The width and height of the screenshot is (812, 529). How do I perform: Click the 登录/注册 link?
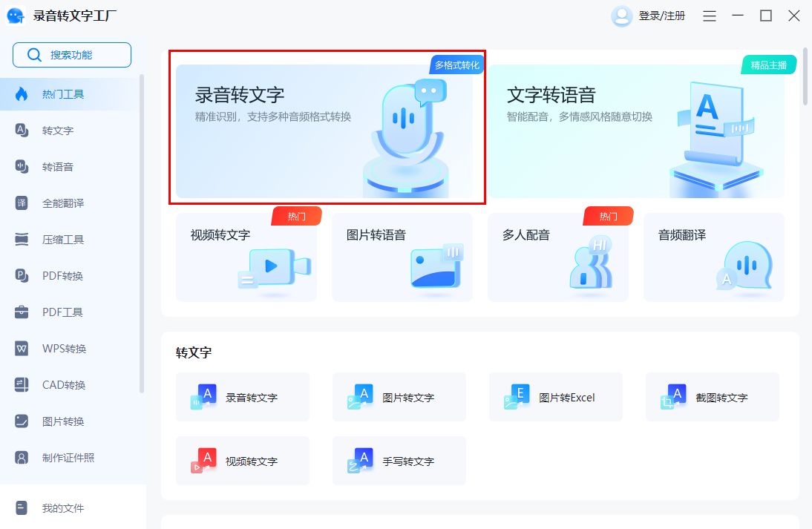661,16
